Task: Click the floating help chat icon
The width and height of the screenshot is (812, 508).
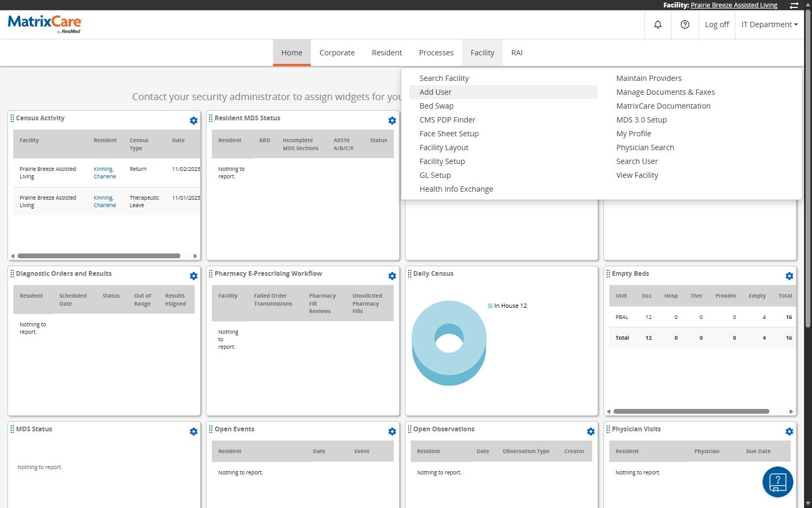Action: click(777, 482)
